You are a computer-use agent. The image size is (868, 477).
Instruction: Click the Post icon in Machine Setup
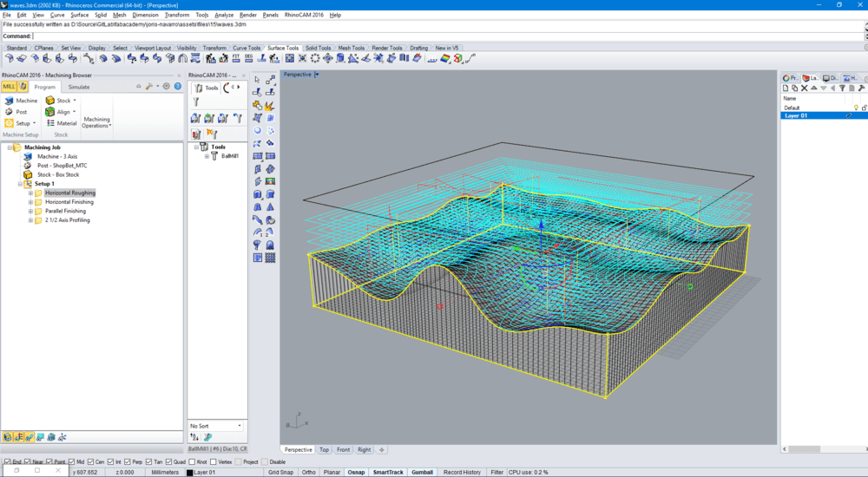9,112
